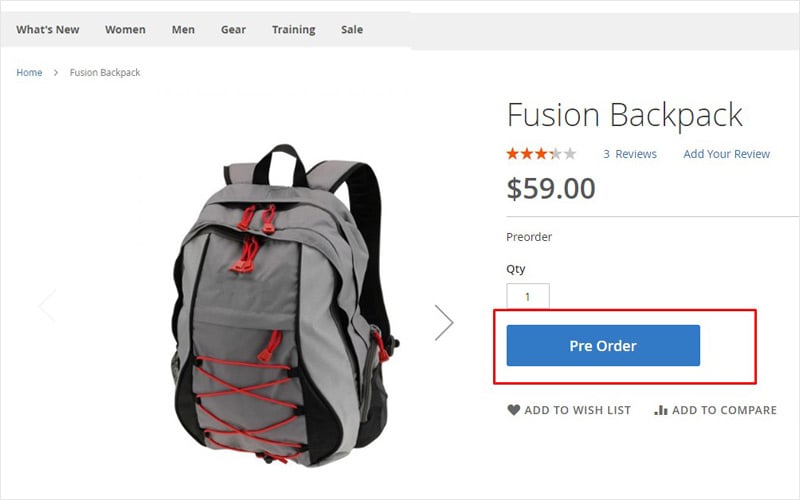Go to the Sale section

[x=352, y=30]
